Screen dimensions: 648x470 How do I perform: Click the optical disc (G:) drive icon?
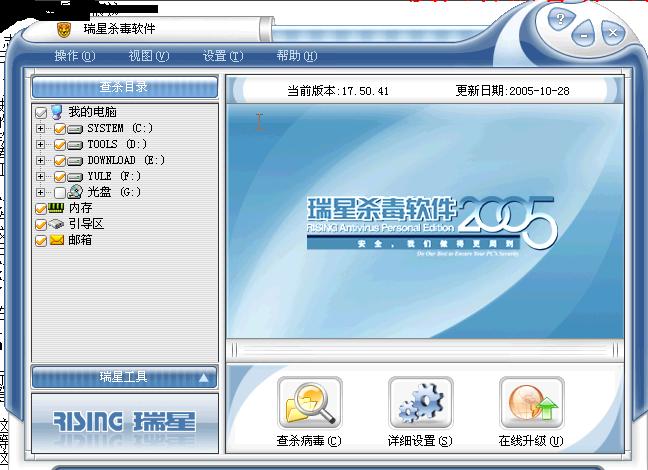click(x=75, y=192)
